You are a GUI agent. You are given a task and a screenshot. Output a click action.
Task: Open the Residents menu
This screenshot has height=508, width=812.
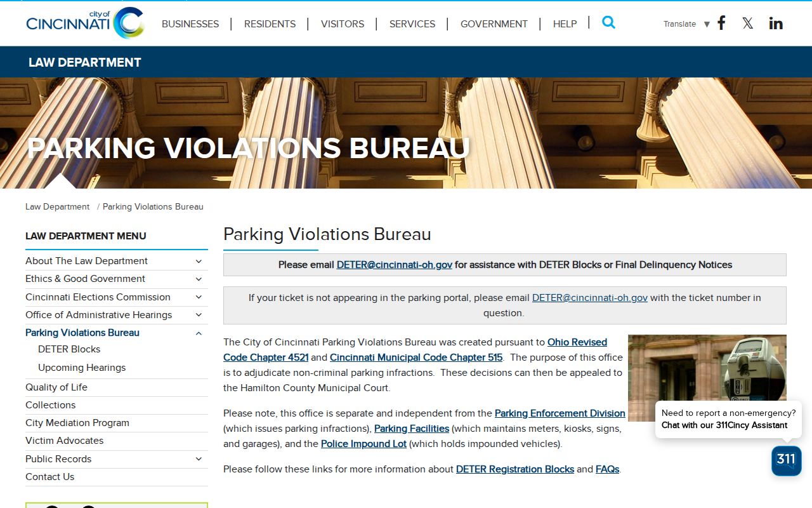[x=270, y=24]
